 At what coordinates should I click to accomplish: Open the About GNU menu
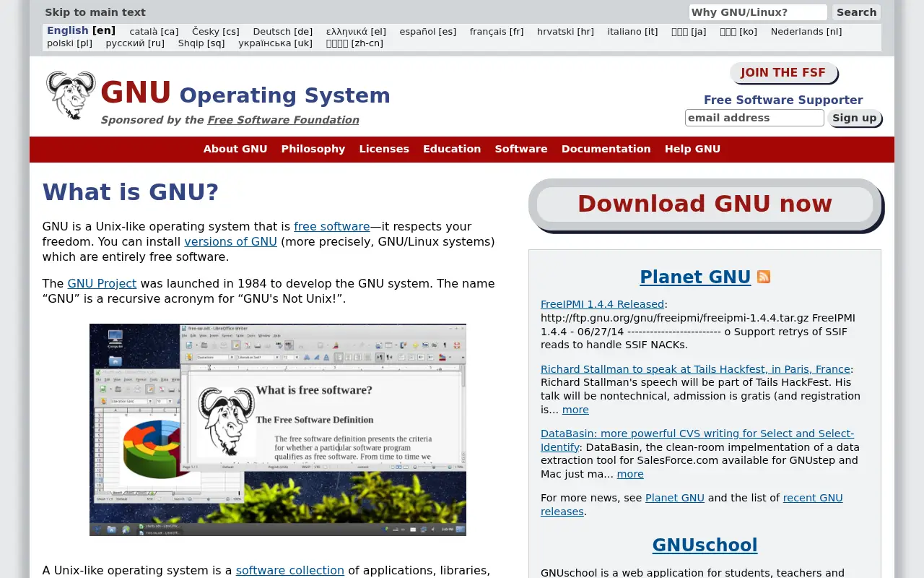[235, 149]
